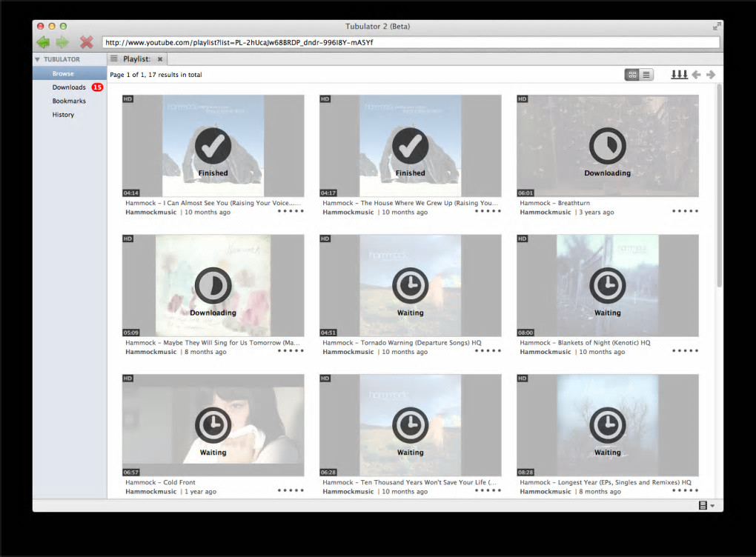Click rating dots for Ten Thousand Years
Screen dimensions: 756x557
point(488,490)
